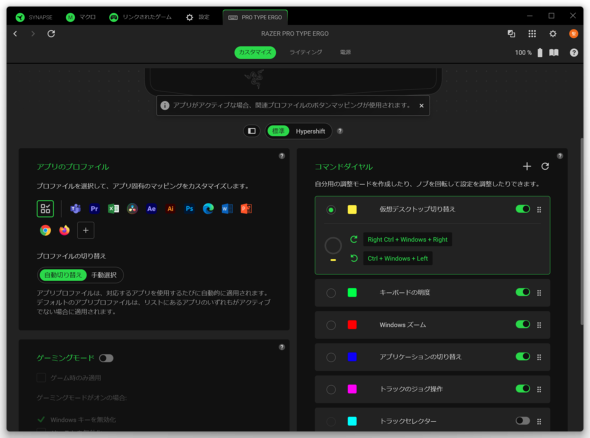This screenshot has height=438, width=590.
Task: Open the multi-window icon in header
Action: (x=511, y=34)
